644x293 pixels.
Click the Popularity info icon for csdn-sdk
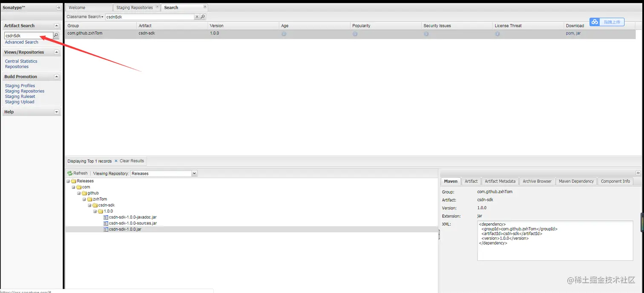(x=355, y=34)
